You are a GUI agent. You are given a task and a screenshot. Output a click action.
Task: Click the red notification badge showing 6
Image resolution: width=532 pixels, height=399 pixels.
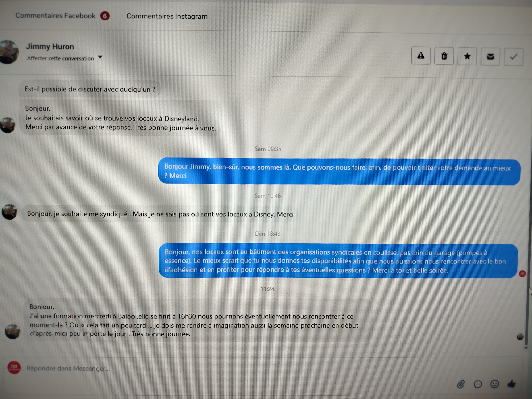point(105,16)
